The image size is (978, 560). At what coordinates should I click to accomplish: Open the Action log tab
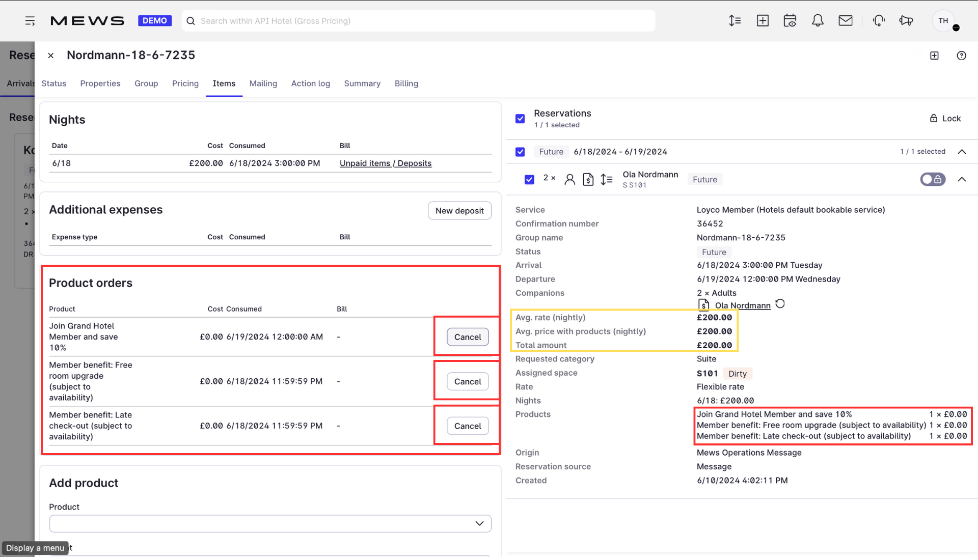pyautogui.click(x=310, y=83)
